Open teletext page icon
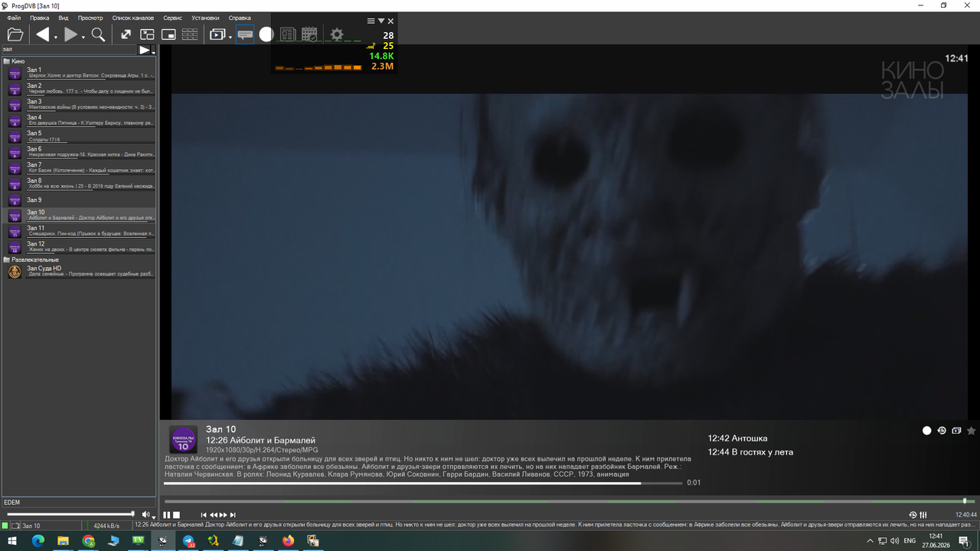Image resolution: width=980 pixels, height=551 pixels. pos(288,34)
